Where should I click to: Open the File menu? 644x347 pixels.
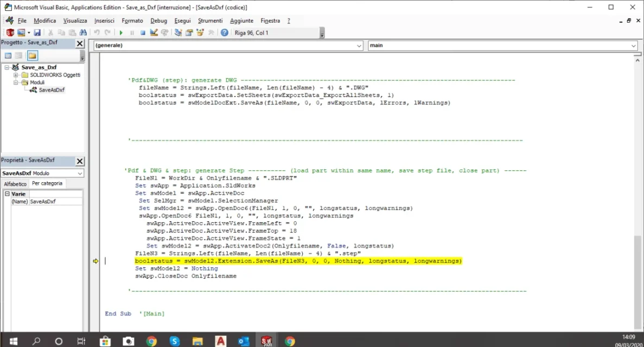pos(22,21)
